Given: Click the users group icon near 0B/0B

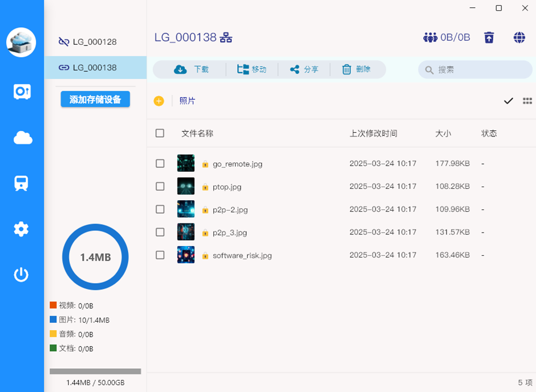Looking at the screenshot, I should coord(430,37).
